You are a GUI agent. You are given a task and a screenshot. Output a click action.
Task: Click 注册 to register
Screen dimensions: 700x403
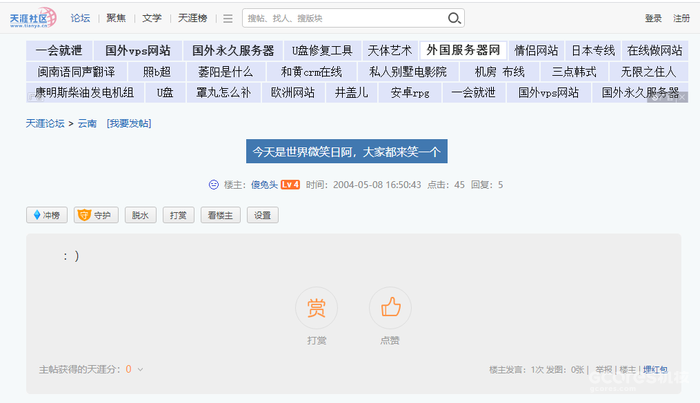[x=681, y=18]
